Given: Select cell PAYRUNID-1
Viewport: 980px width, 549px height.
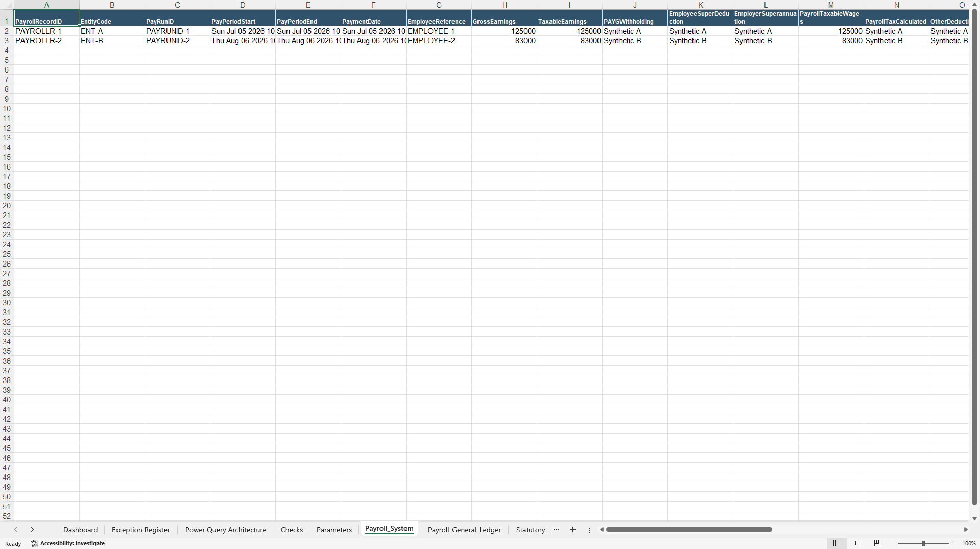Looking at the screenshot, I should coord(177,31).
